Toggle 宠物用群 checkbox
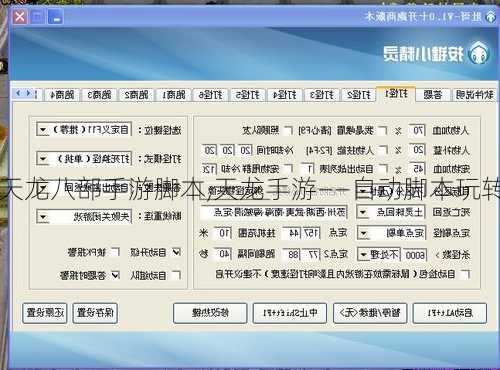 (x=288, y=169)
